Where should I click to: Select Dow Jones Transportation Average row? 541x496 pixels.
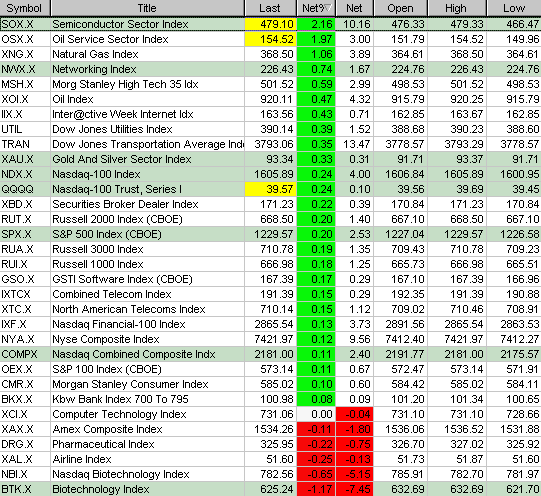[x=270, y=144]
